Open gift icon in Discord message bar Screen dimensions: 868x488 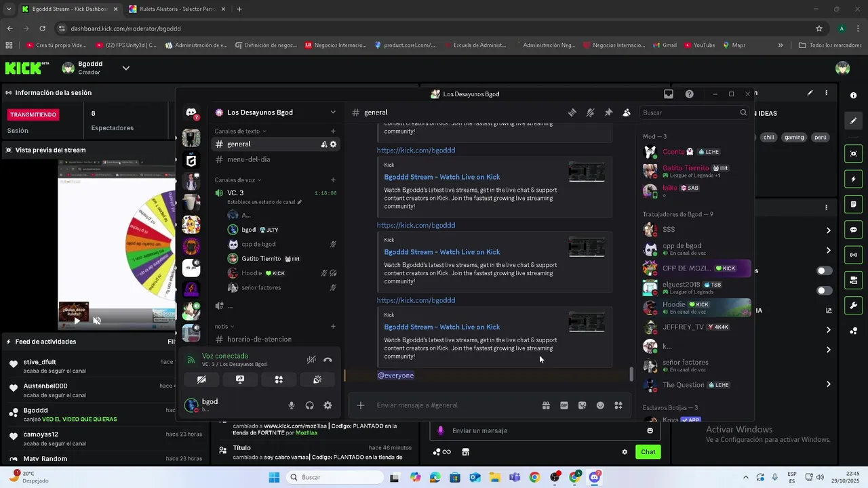click(x=546, y=405)
